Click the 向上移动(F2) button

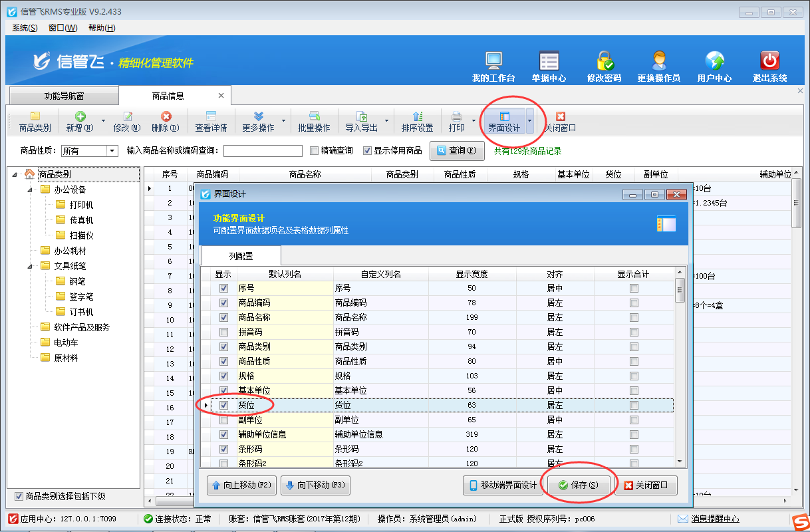(x=242, y=485)
